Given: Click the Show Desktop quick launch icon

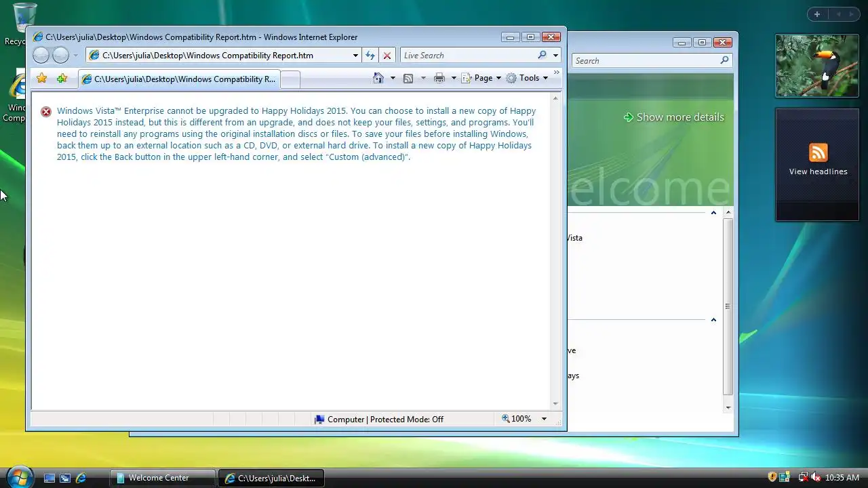Looking at the screenshot, I should (50, 478).
